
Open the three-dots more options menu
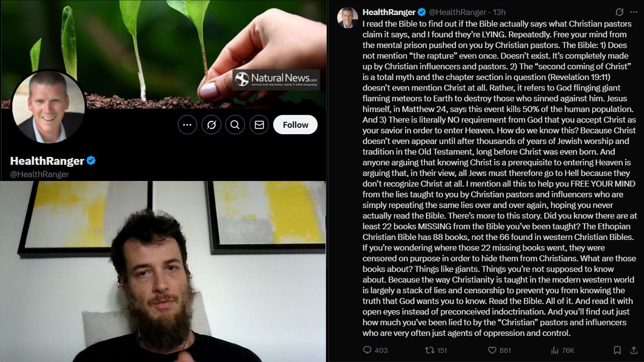187,125
